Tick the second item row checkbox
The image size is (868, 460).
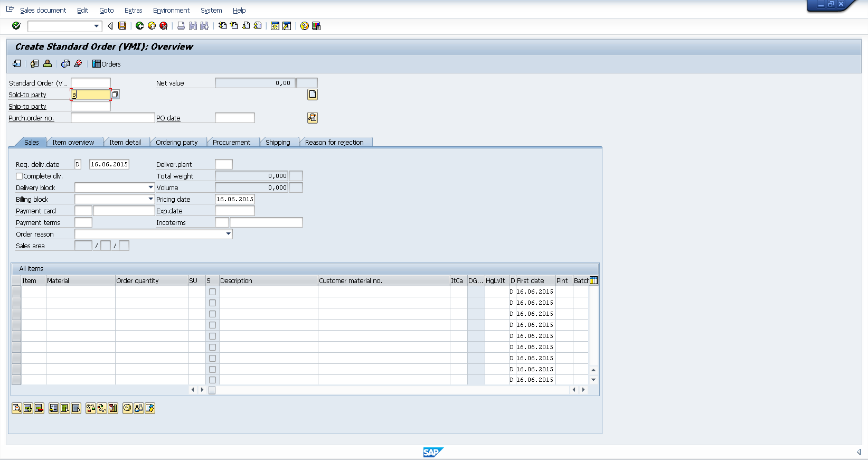point(212,303)
